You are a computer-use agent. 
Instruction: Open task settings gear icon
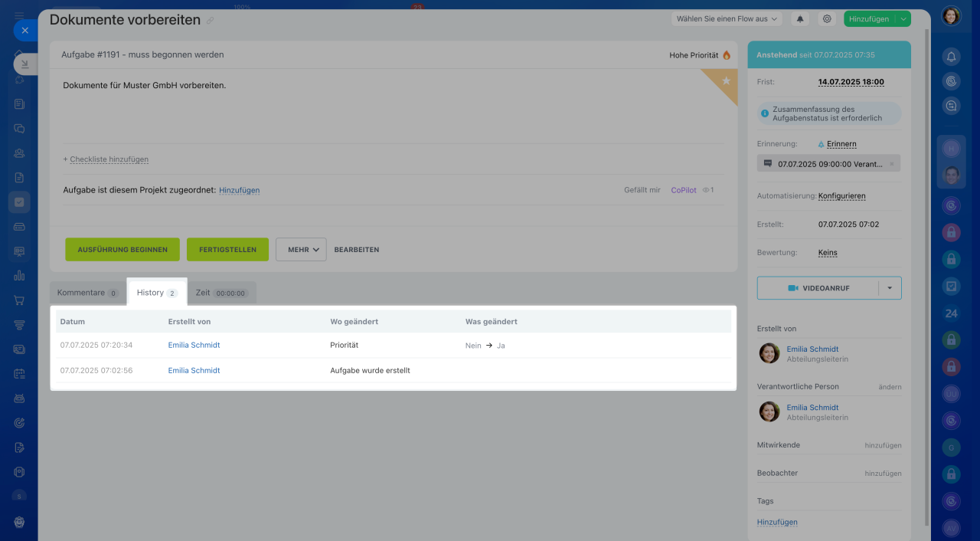(826, 19)
